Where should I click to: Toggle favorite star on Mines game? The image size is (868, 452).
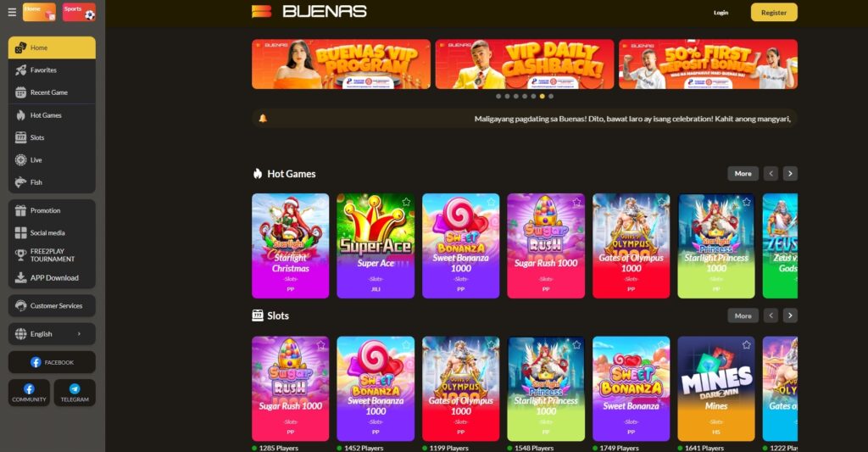tap(746, 345)
